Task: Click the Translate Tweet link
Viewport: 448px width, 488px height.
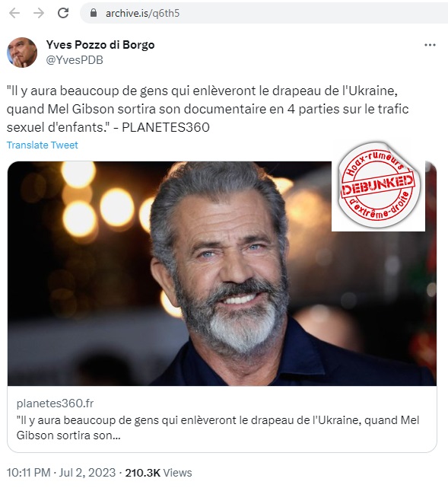Action: pos(43,145)
